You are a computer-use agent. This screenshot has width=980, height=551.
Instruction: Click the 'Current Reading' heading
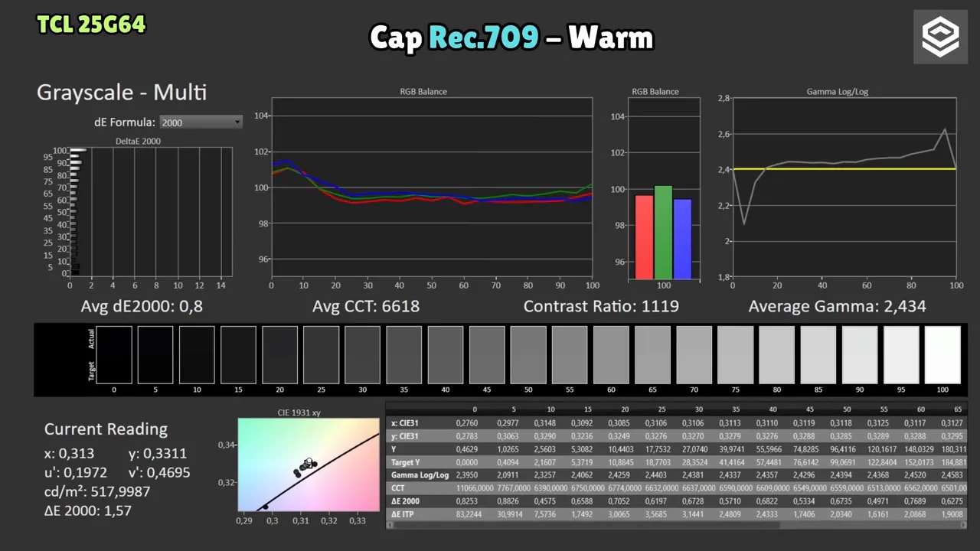coord(106,429)
